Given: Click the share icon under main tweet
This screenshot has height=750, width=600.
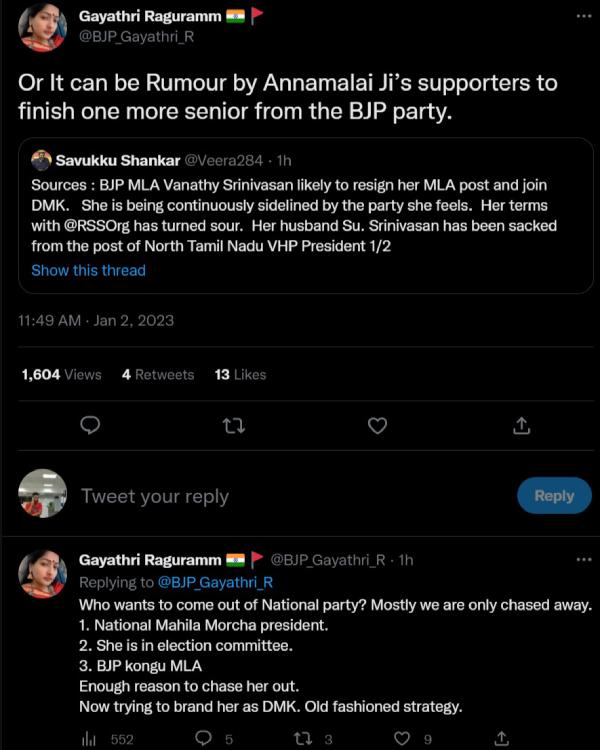Looking at the screenshot, I should (521, 425).
